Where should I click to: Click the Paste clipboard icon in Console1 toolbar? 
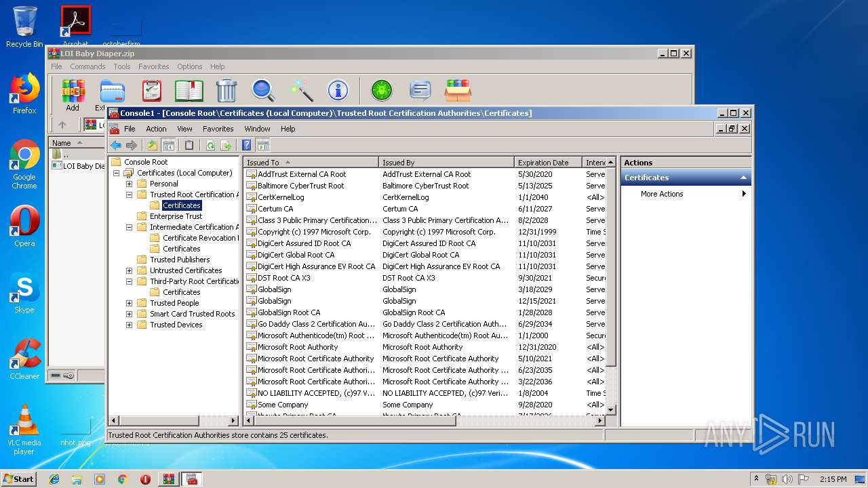pos(189,145)
